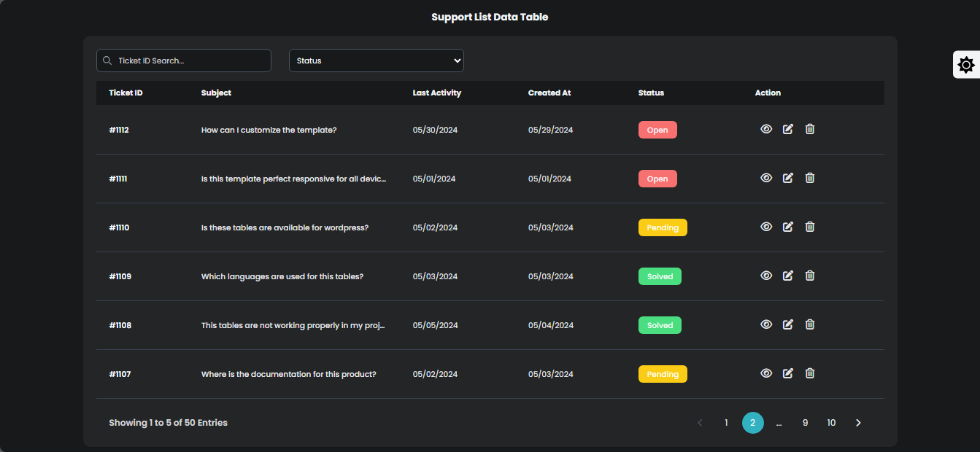Click the edit icon for ticket #1112
The image size is (980, 452).
787,129
